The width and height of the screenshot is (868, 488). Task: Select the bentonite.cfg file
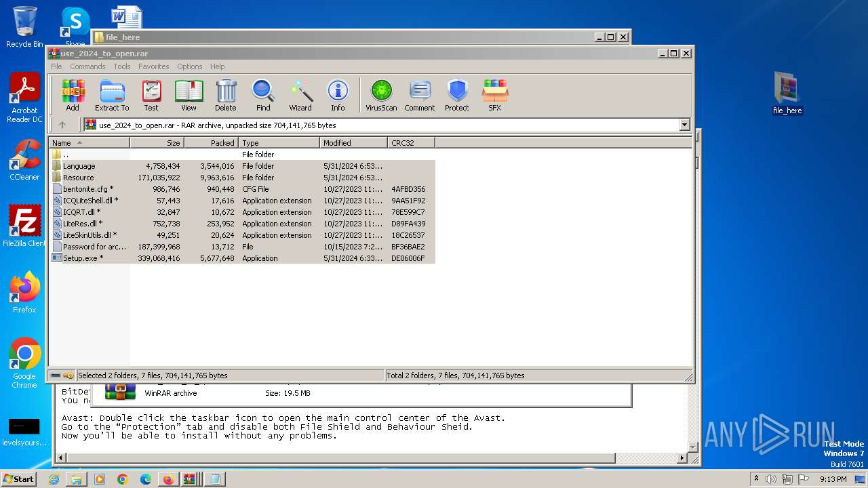tap(242, 189)
